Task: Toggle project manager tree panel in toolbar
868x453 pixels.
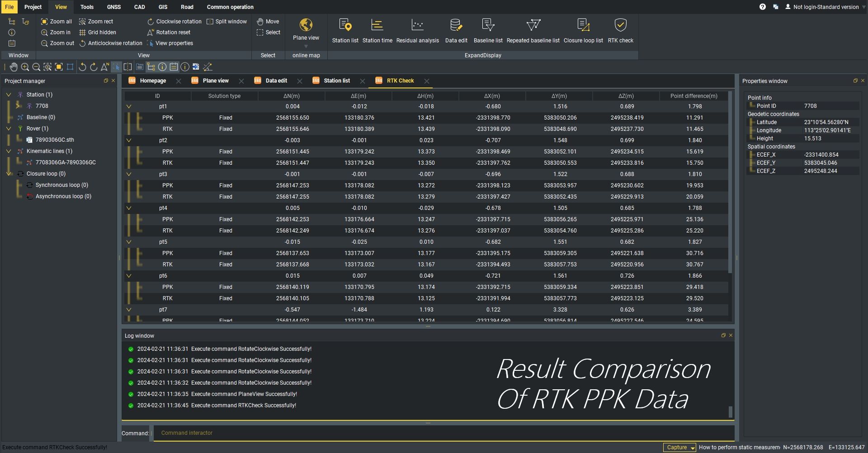Action: point(151,67)
